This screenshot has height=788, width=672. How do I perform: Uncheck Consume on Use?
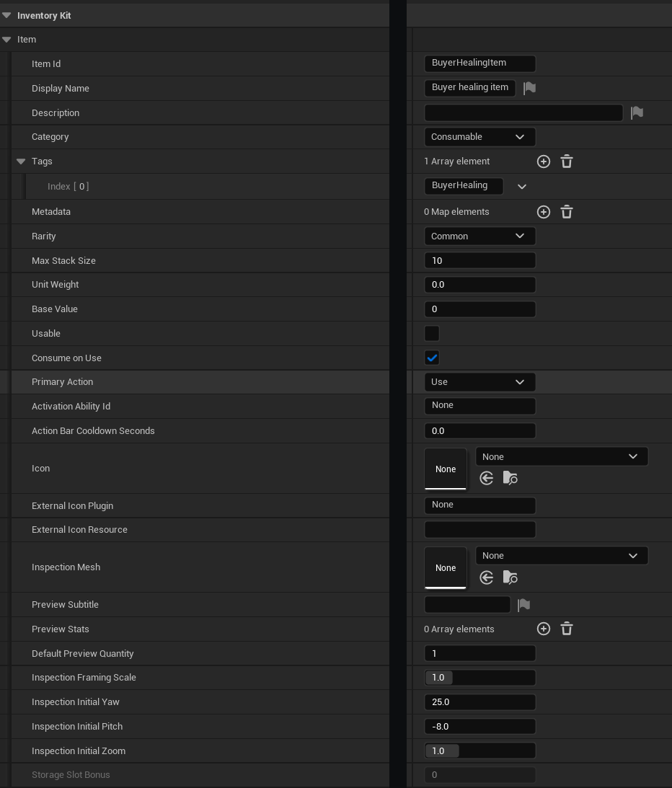pos(432,358)
